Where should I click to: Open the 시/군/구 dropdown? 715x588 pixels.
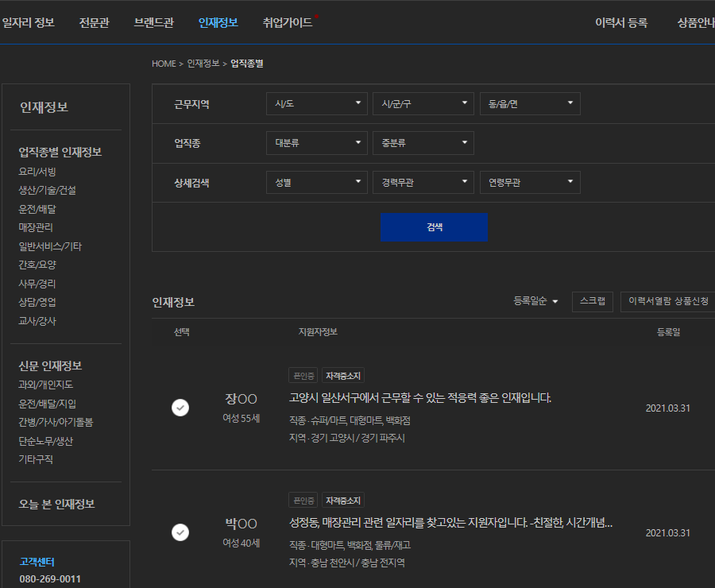click(423, 103)
